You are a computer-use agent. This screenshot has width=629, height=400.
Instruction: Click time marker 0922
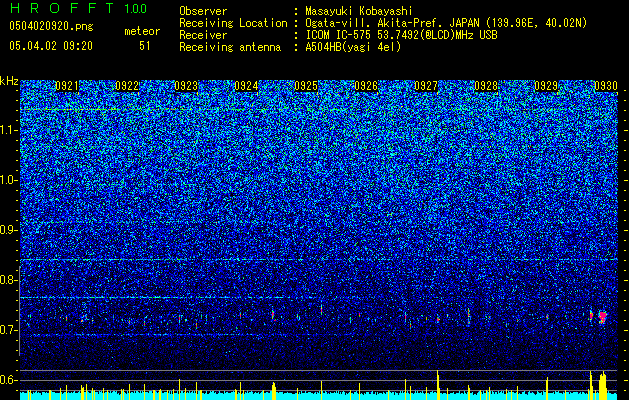[127, 86]
